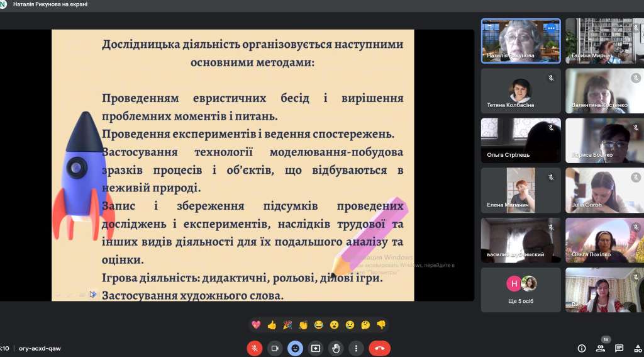Click muted mic icon on василий шубчинский tile
Screen dimensions: 644x357
pyautogui.click(x=551, y=227)
